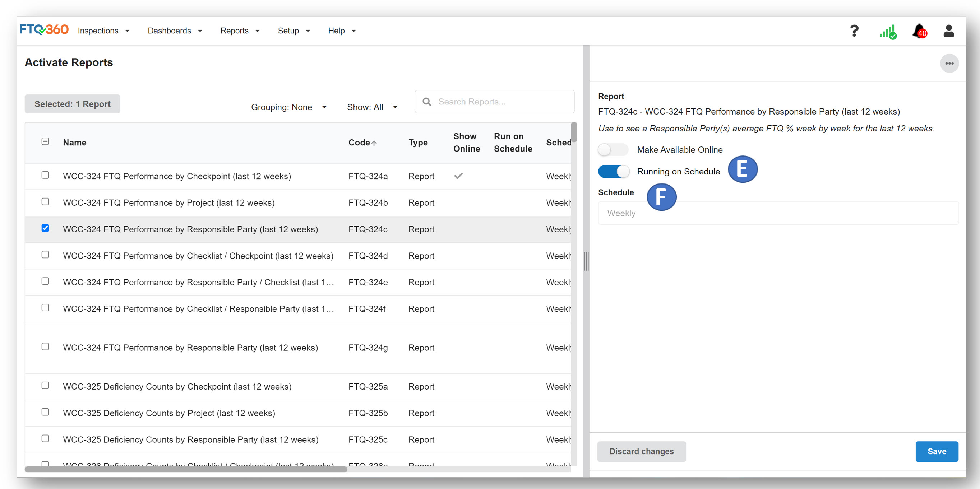Screen dimensions: 980x489
Task: Check the FTQ-324d Checklist / Checkpoint row
Action: click(45, 255)
